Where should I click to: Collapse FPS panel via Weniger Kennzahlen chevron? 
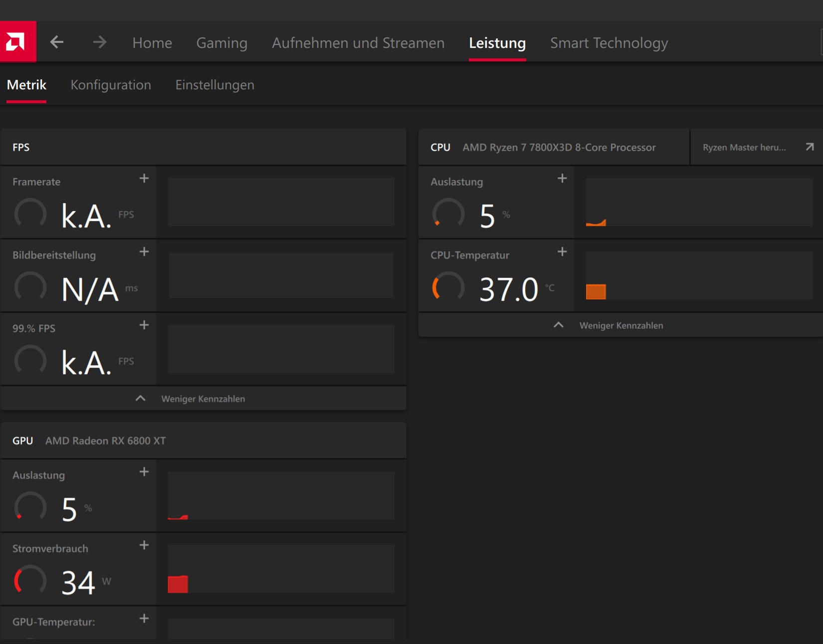141,398
